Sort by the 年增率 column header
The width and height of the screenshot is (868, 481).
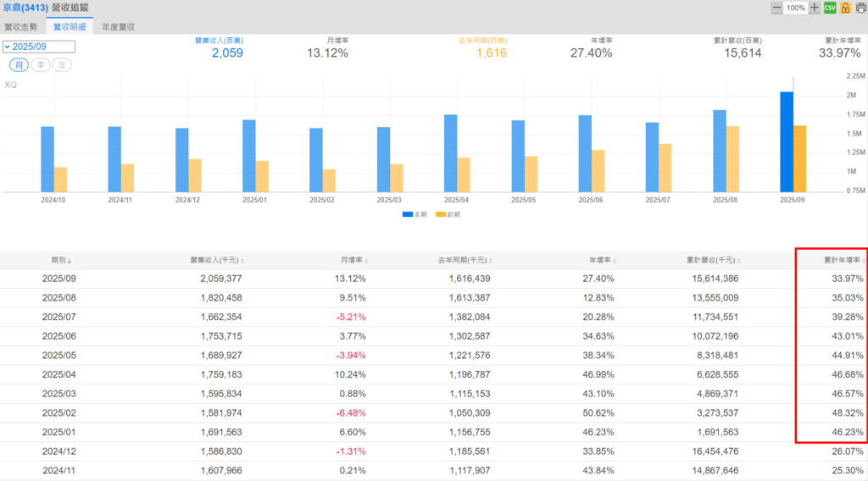coord(603,260)
